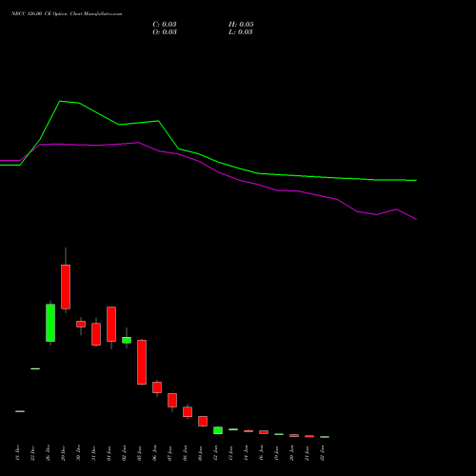Click the 22 Jan date label
Screen dimensions: 476x476
tap(322, 453)
